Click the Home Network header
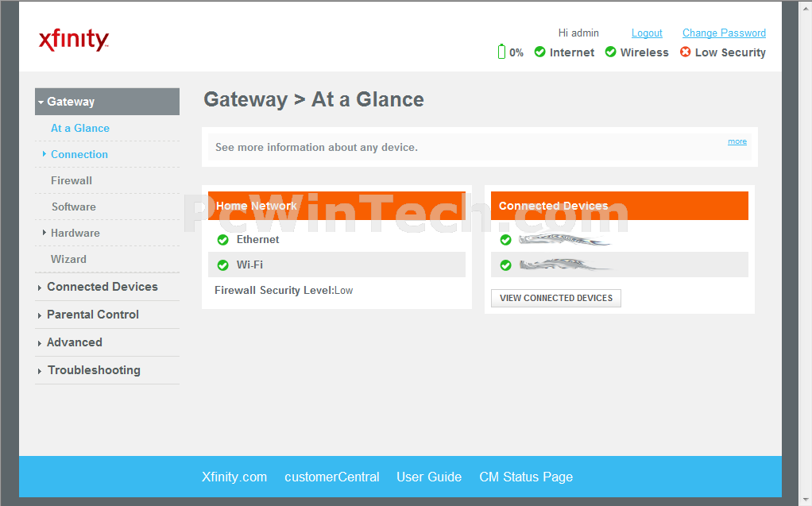Image resolution: width=812 pixels, height=506 pixels. coord(337,206)
